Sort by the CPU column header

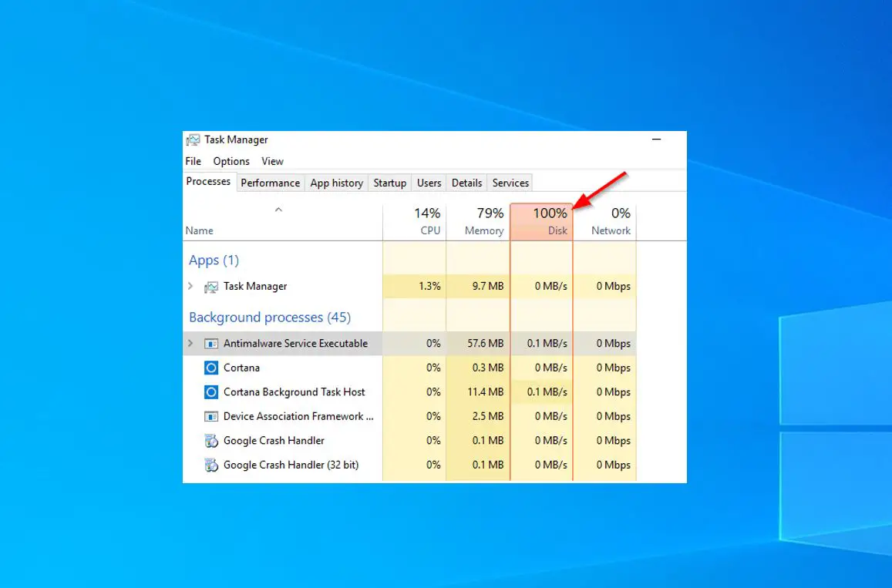tap(415, 222)
